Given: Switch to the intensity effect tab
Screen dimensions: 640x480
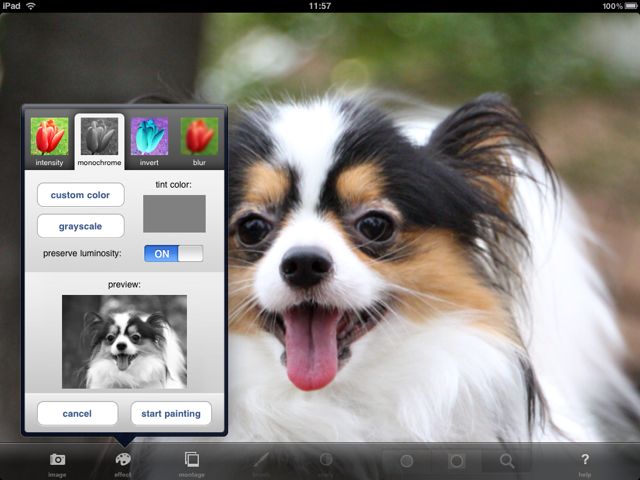Looking at the screenshot, I should (49, 142).
